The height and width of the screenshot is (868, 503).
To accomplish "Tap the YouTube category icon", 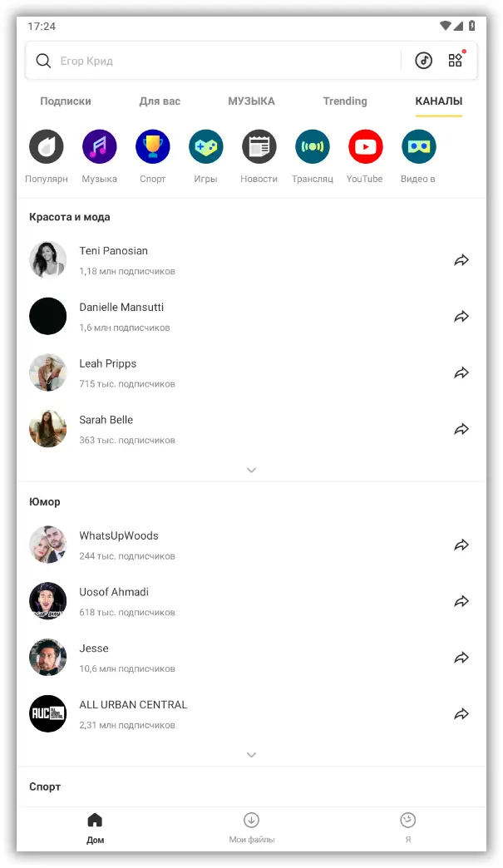I will [x=365, y=147].
